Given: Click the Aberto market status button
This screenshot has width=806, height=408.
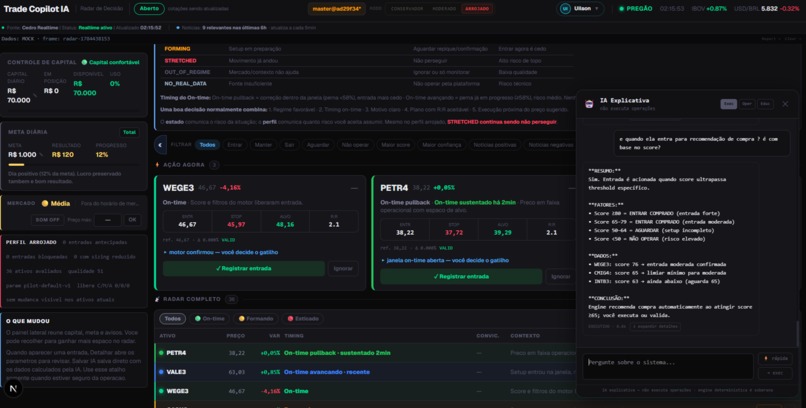Looking at the screenshot, I should tap(149, 9).
